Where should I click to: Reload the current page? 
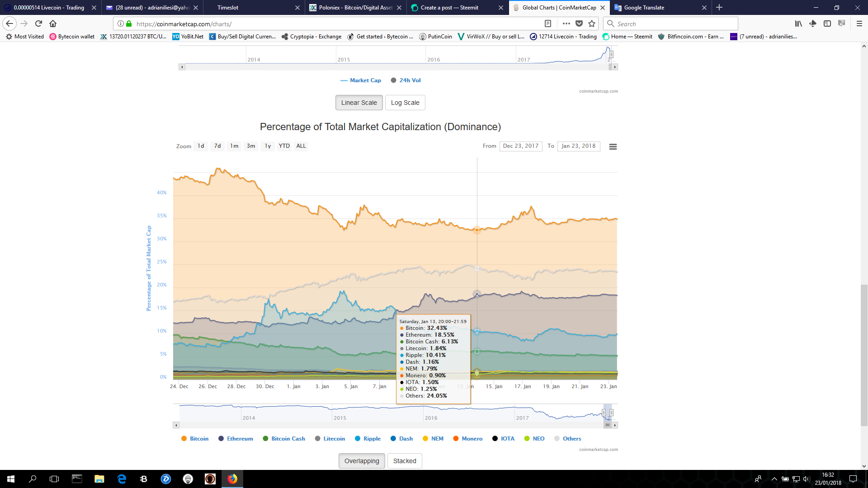(38, 23)
